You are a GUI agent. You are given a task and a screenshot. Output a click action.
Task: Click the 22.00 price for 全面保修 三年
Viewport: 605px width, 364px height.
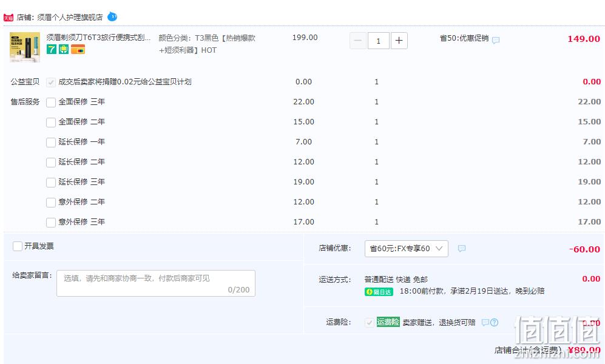(303, 102)
